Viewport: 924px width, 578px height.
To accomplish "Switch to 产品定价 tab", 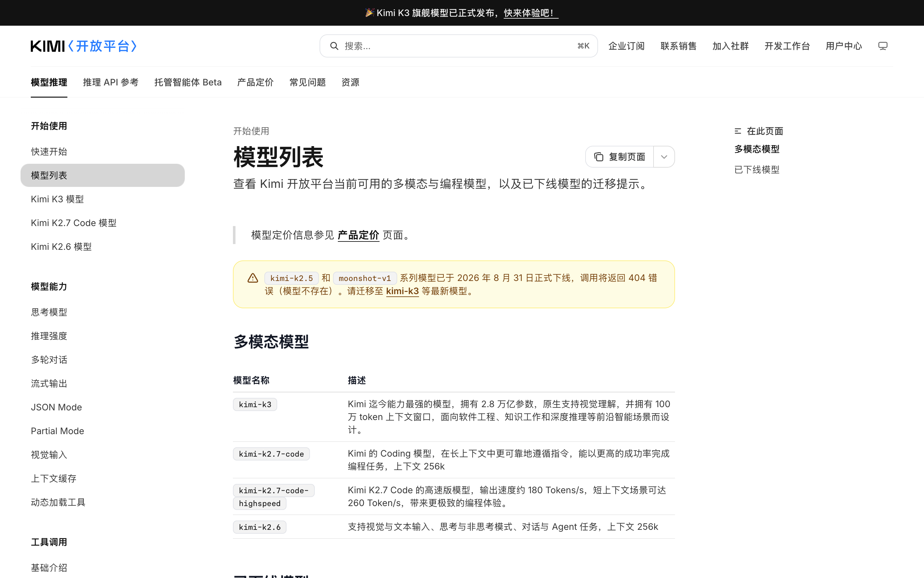I will coord(255,82).
